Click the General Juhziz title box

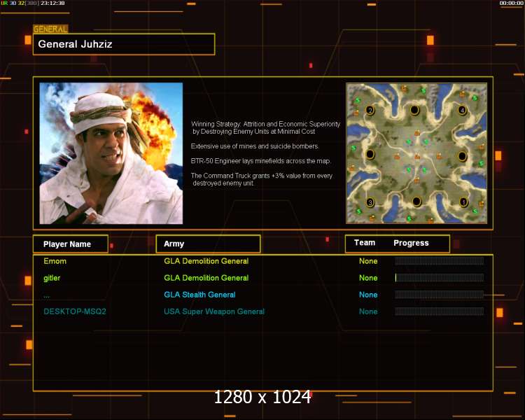(124, 44)
